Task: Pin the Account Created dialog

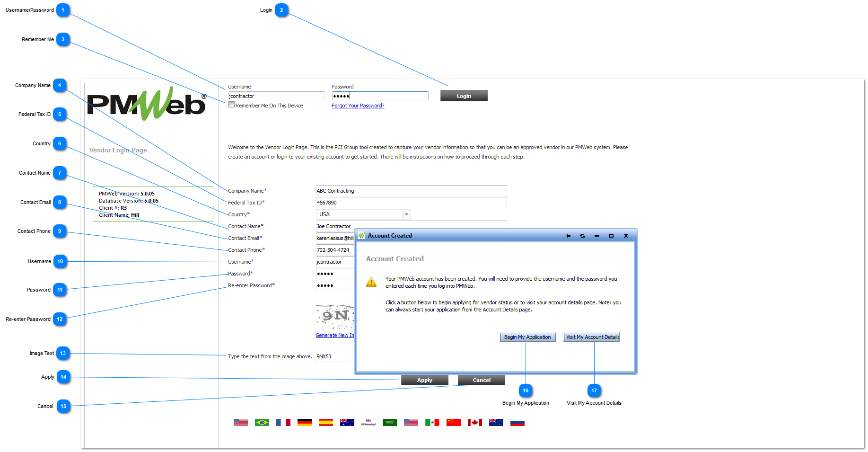Action: [568, 236]
